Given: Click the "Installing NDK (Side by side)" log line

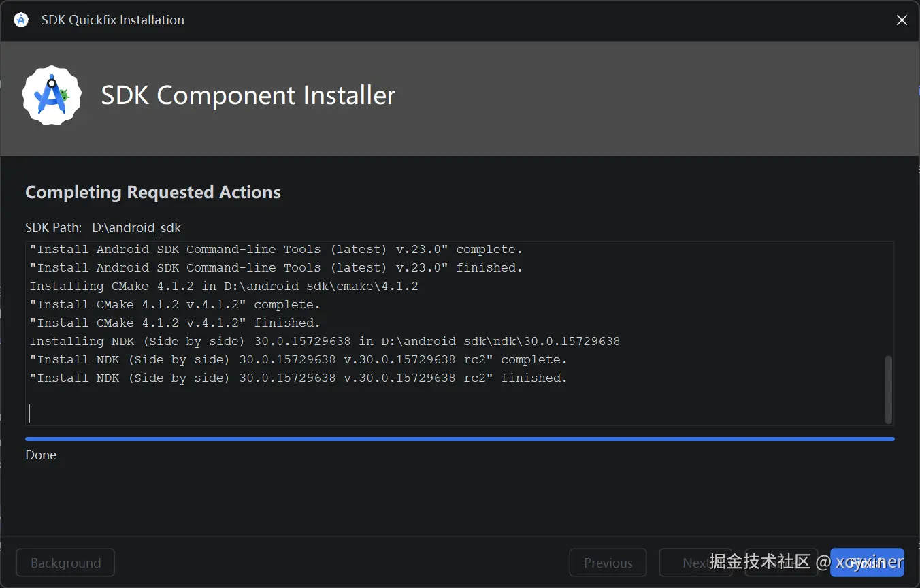Looking at the screenshot, I should click(325, 342).
